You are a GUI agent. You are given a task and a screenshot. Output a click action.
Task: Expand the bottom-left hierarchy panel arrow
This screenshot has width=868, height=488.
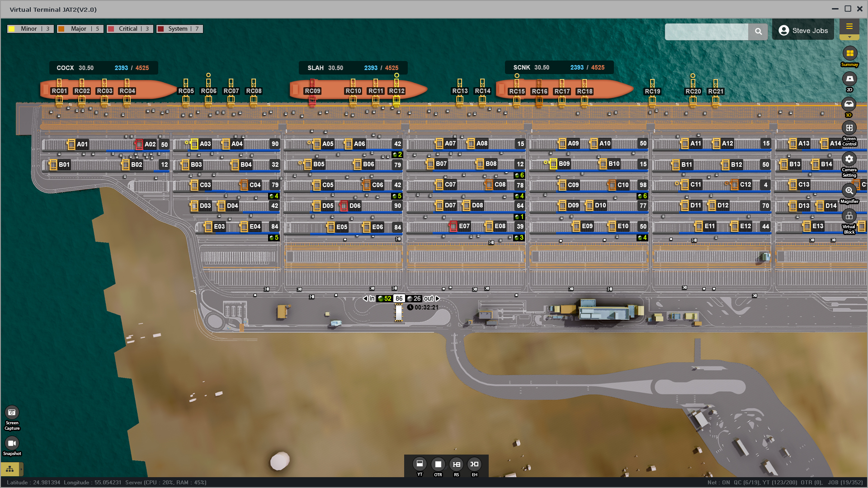21,469
